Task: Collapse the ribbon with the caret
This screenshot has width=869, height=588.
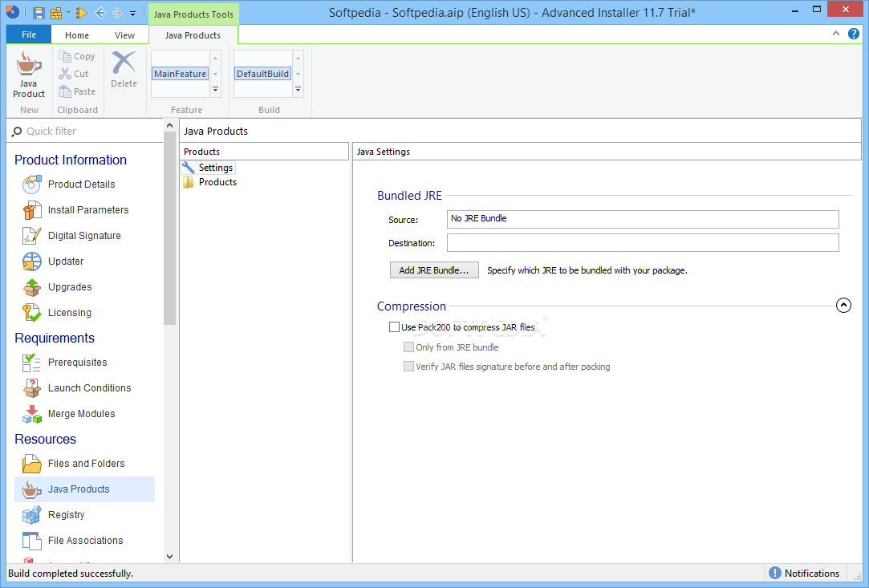Action: click(836, 34)
